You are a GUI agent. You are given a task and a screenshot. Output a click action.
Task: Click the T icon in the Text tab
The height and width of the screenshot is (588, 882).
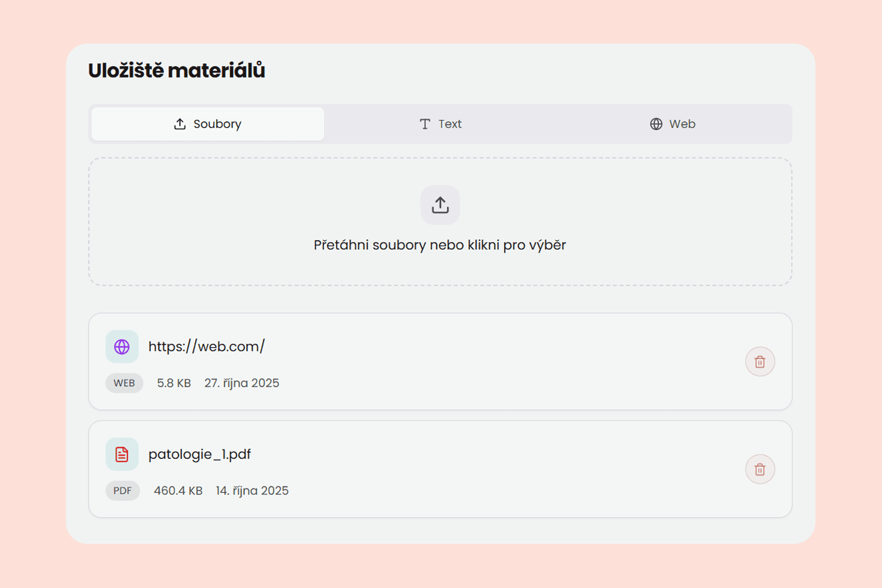425,124
